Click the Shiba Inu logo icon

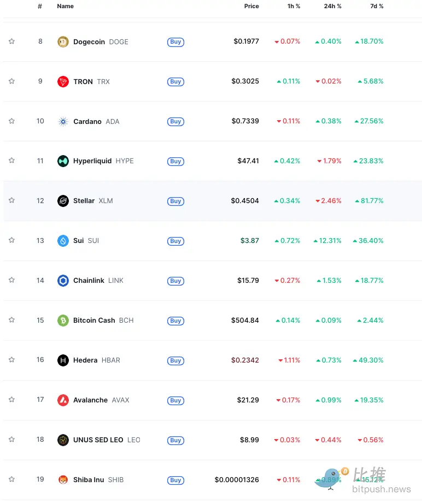(63, 480)
